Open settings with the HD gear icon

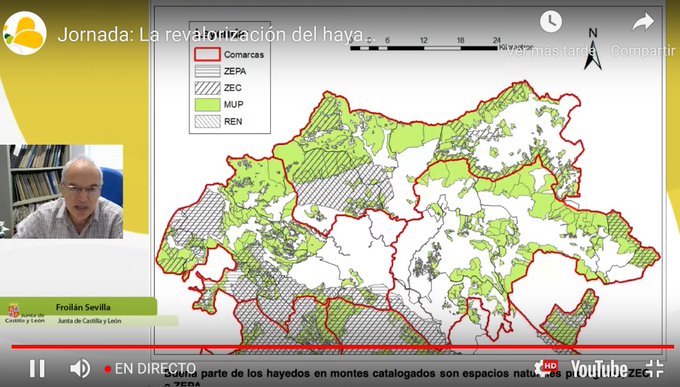click(546, 367)
